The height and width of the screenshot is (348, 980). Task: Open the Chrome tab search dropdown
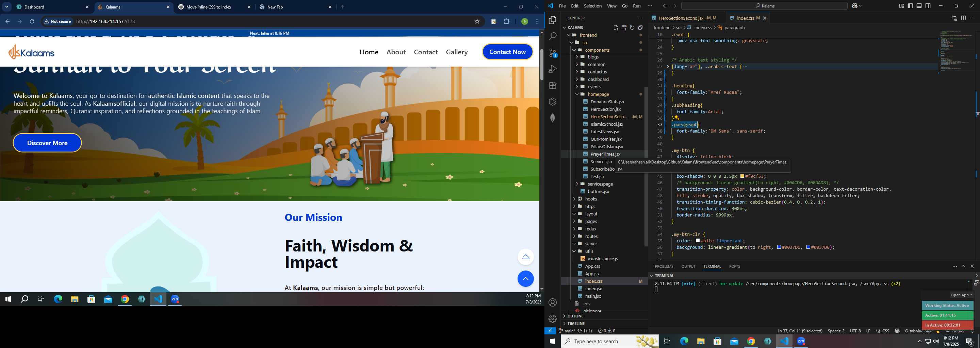coord(6,7)
